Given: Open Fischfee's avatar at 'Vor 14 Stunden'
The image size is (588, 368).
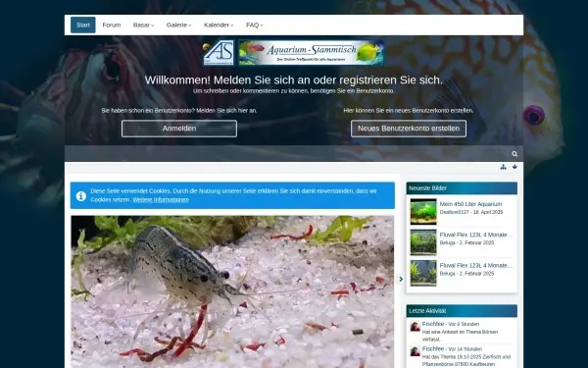Looking at the screenshot, I should [416, 351].
